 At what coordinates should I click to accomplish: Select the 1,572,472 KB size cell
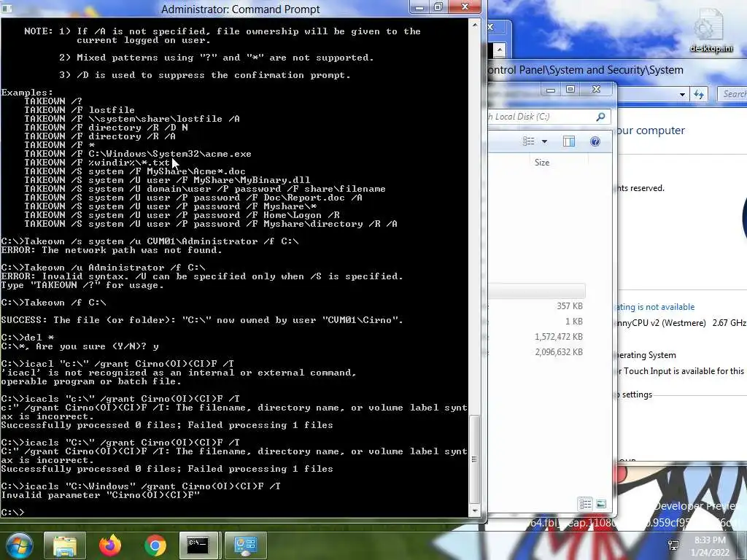[558, 337]
